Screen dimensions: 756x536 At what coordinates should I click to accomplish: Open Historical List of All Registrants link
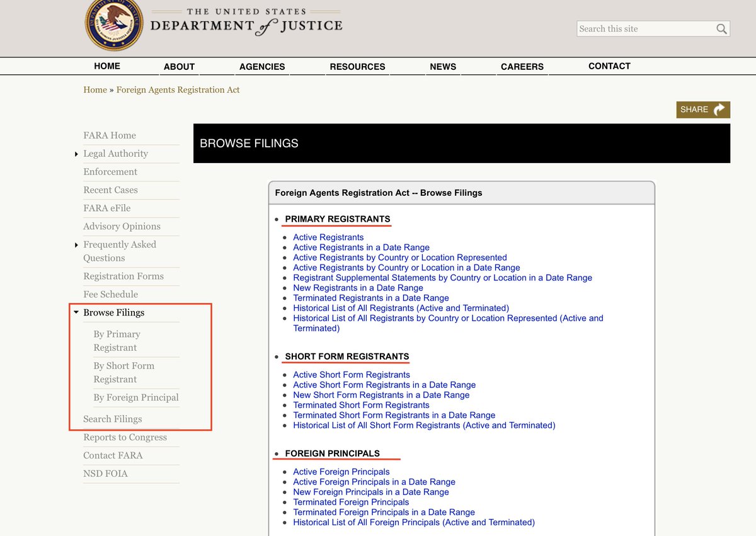pyautogui.click(x=401, y=308)
